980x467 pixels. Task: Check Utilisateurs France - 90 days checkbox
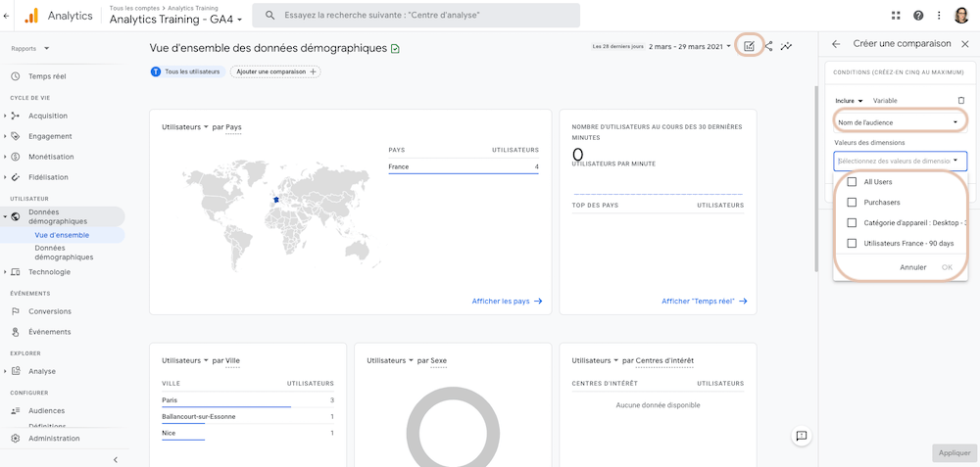[x=852, y=244]
